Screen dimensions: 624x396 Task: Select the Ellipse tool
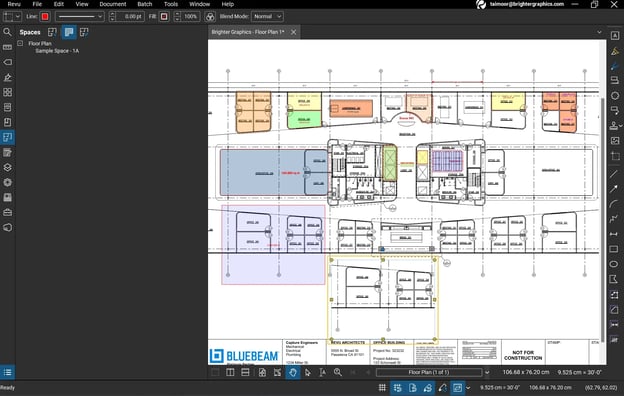[x=614, y=264]
